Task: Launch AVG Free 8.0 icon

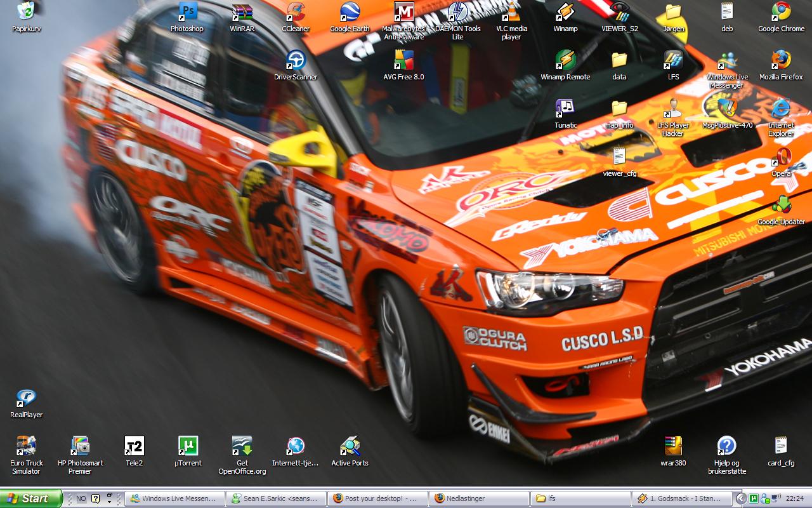Action: [x=403, y=65]
